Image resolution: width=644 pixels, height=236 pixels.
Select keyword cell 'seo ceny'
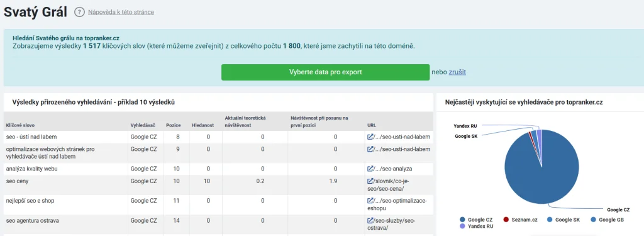click(x=17, y=181)
